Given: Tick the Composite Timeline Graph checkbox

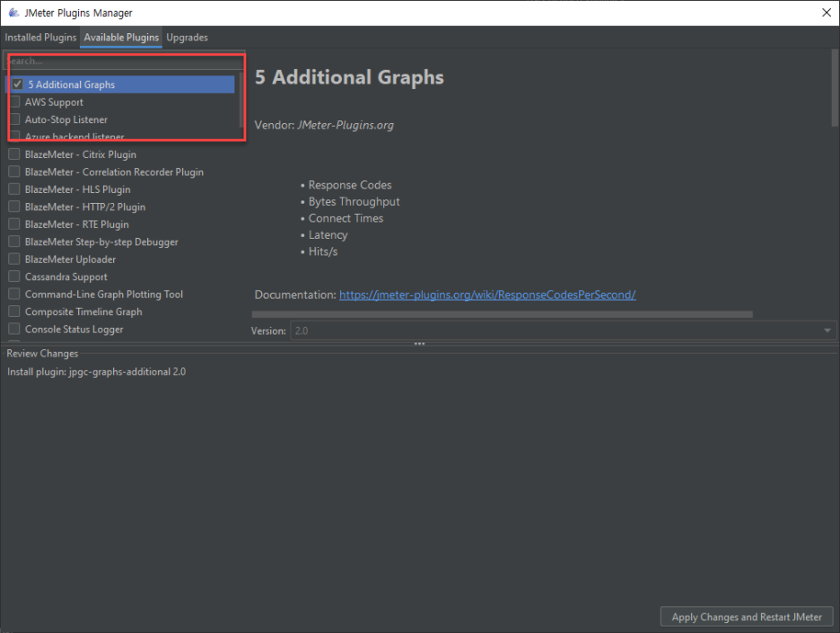Looking at the screenshot, I should (x=14, y=312).
